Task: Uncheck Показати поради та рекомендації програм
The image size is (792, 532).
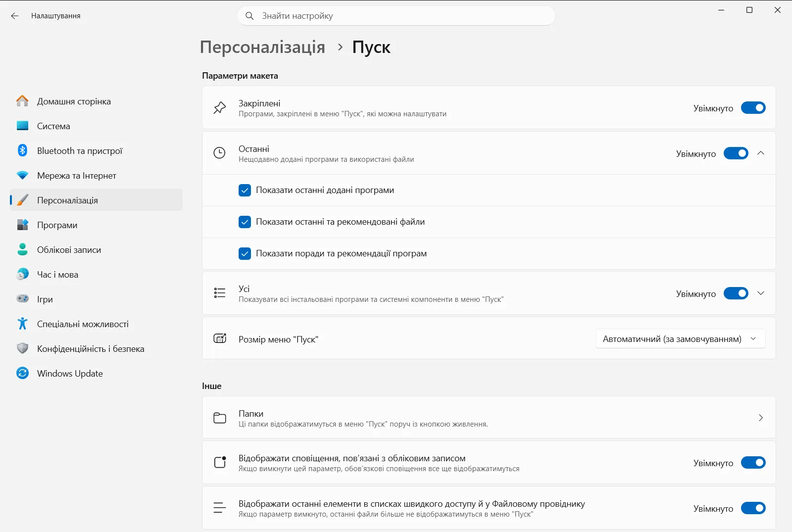Action: point(245,253)
